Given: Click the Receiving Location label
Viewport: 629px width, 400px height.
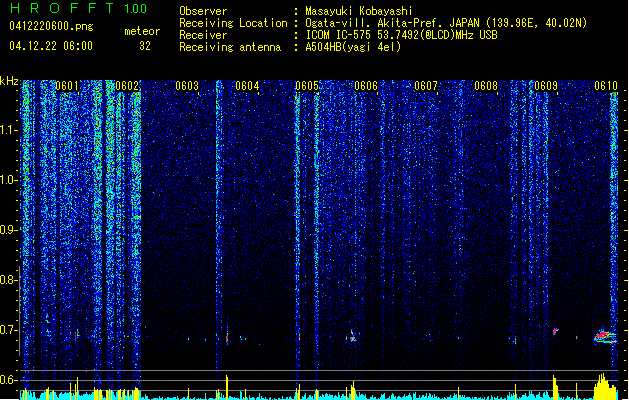Looking at the screenshot, I should [x=233, y=23].
